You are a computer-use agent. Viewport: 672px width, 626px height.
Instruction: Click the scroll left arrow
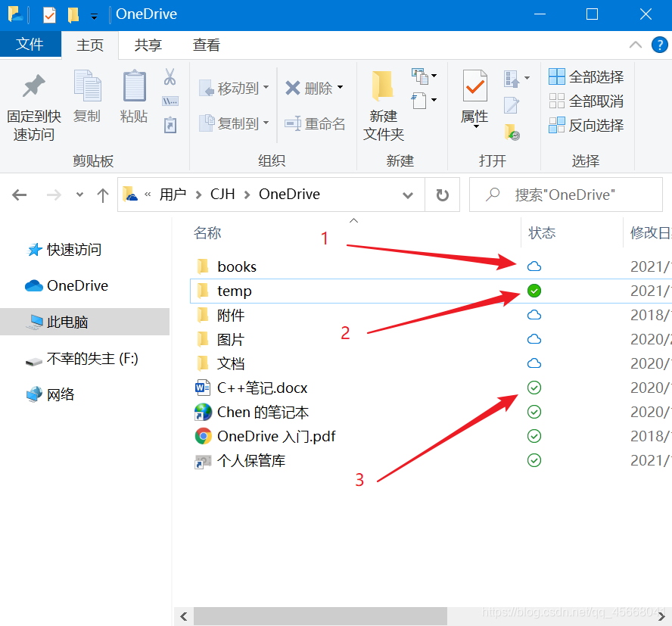pyautogui.click(x=184, y=617)
